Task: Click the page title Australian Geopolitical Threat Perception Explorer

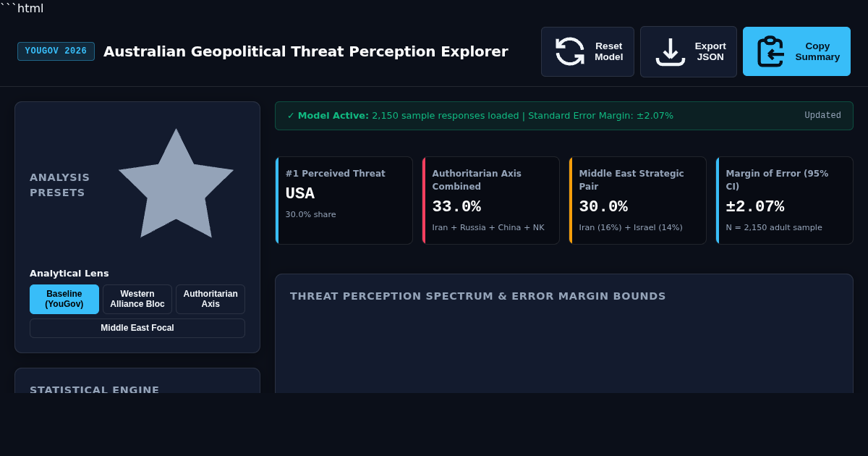Action: [x=306, y=51]
